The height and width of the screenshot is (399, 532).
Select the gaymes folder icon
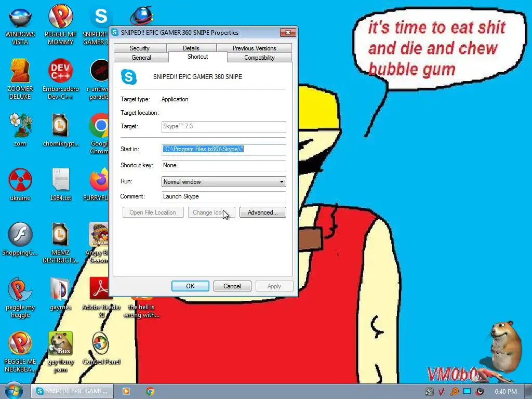[x=60, y=294]
